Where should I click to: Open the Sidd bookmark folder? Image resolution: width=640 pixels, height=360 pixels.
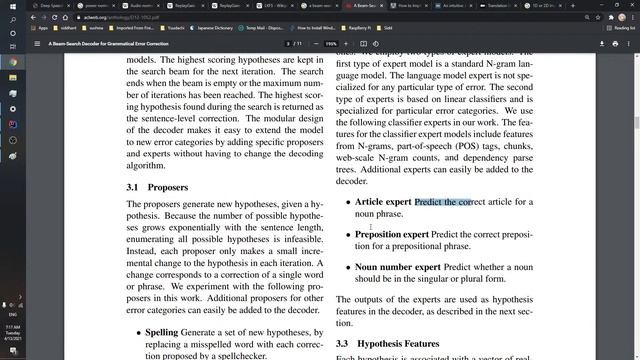(385, 28)
